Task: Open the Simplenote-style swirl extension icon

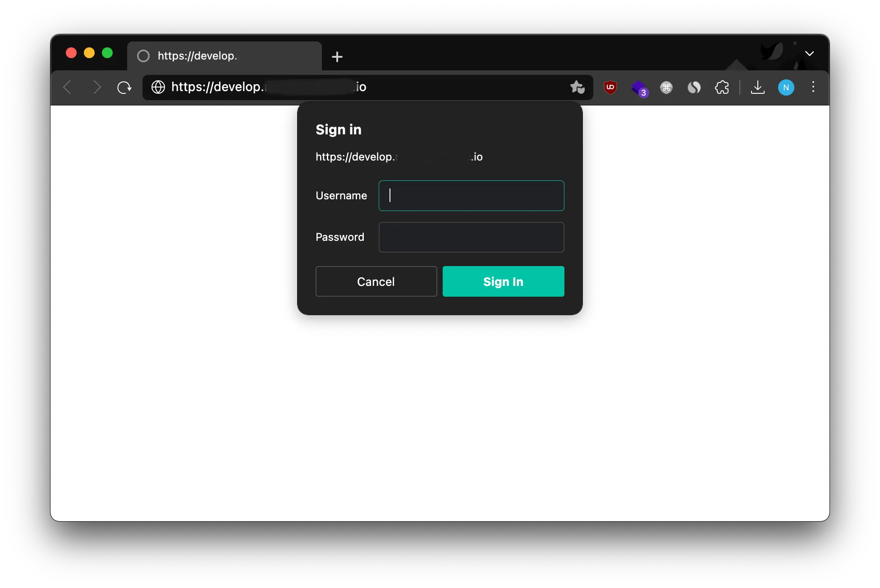Action: (x=694, y=87)
